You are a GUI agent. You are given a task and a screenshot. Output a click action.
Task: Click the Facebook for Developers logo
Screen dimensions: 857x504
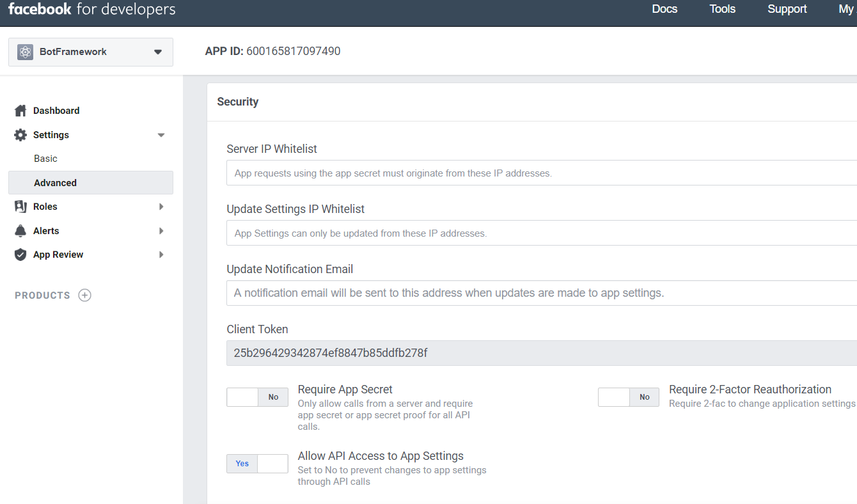coord(91,10)
